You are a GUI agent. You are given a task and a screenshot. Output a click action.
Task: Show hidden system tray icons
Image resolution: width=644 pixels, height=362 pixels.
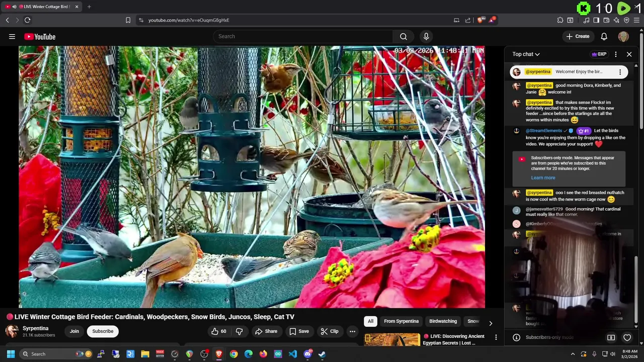573,354
